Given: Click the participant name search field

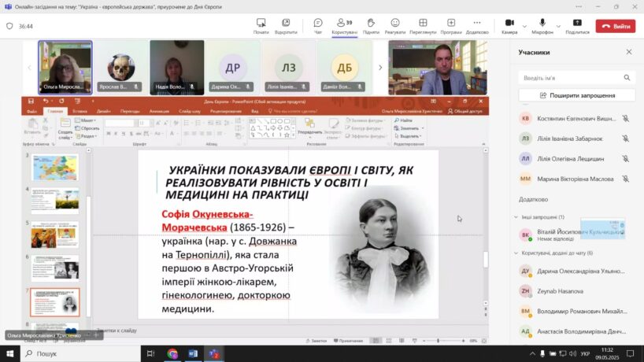Looking at the screenshot, I should click(x=571, y=78).
